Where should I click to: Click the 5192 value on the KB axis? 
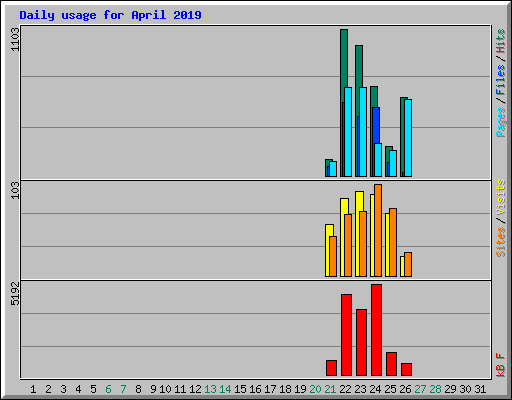point(15,293)
